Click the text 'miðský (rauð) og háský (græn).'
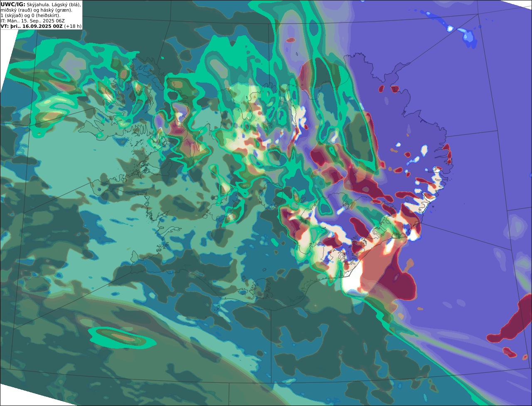The height and width of the screenshot is (406, 532). tap(36, 10)
